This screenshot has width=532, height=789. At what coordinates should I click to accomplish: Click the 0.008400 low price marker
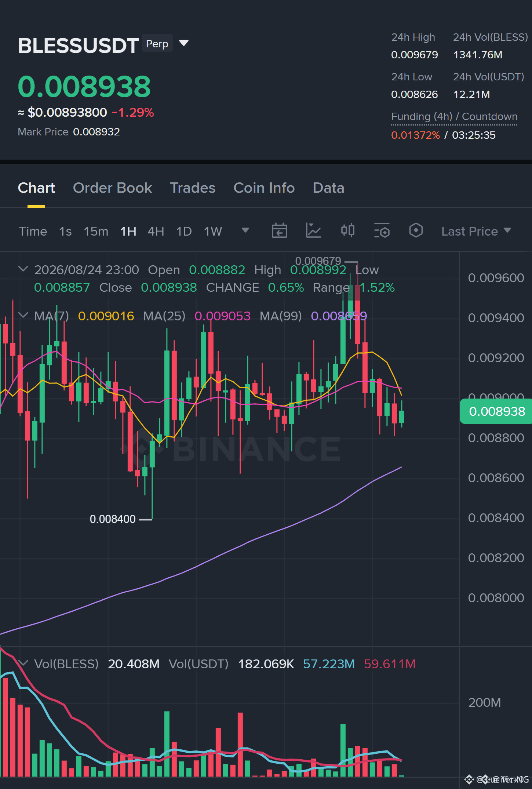pos(113,519)
